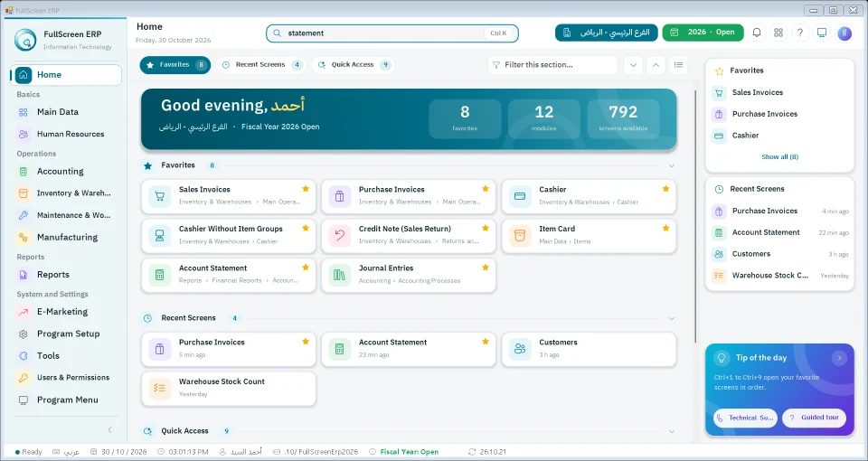Open notifications bell icon
868x461 pixels.
click(756, 33)
